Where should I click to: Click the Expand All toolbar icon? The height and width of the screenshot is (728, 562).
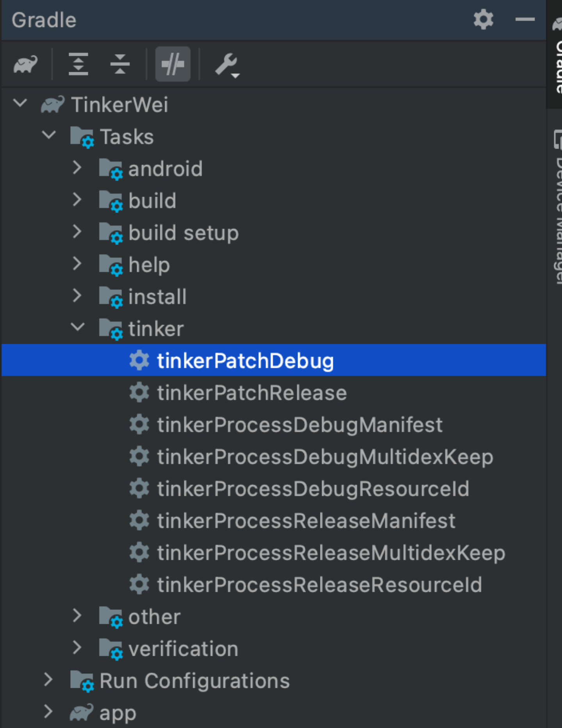(78, 64)
